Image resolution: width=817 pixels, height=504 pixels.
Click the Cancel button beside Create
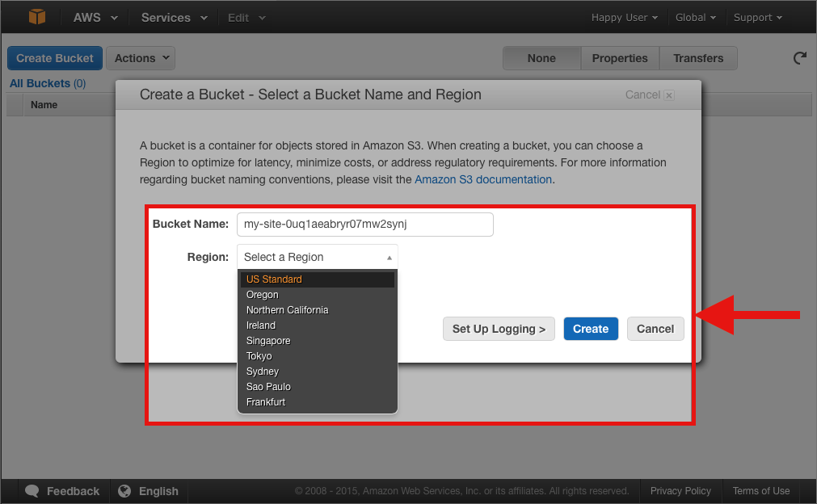655,329
